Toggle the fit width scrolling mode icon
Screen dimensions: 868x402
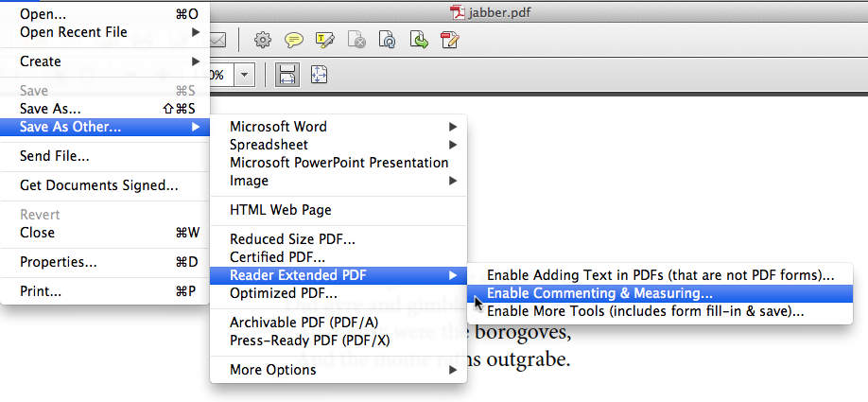point(286,75)
